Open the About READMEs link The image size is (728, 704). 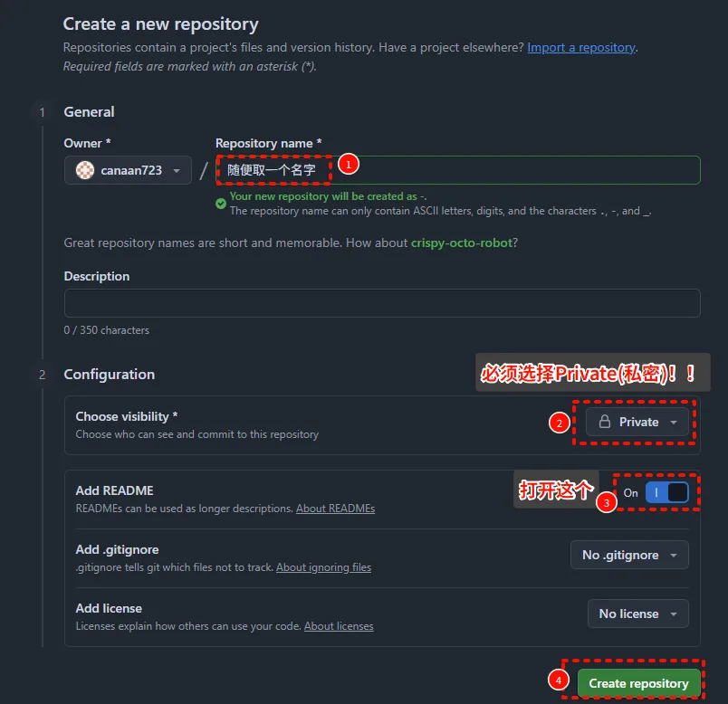pyautogui.click(x=335, y=509)
